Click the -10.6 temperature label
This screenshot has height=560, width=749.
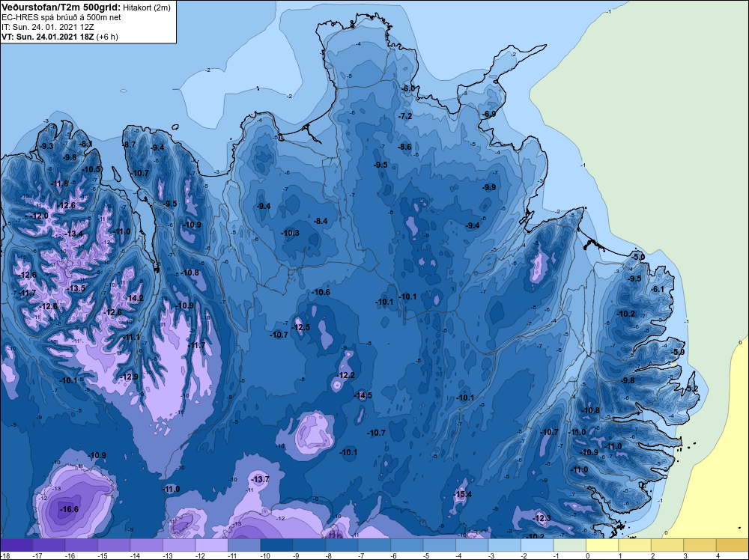point(321,292)
